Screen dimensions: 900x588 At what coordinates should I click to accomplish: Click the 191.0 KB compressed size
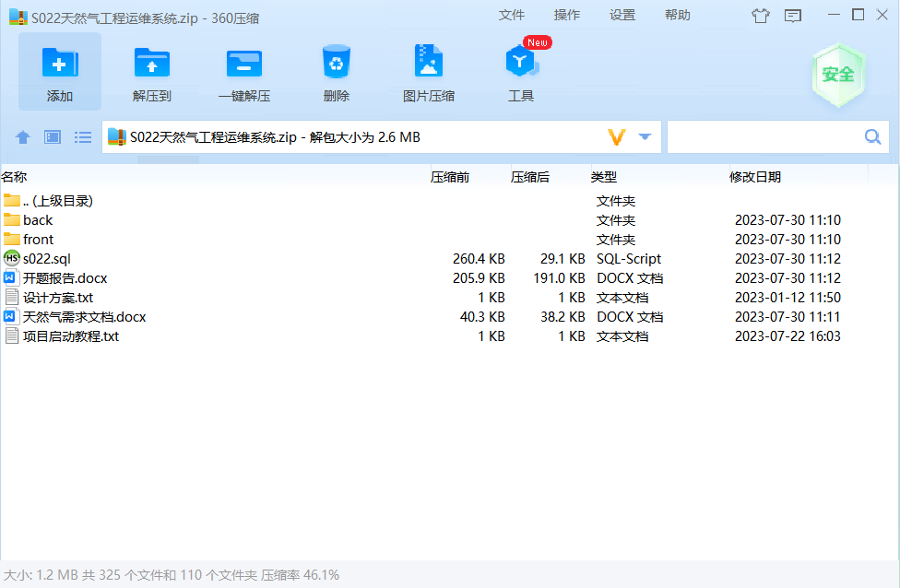pos(559,278)
